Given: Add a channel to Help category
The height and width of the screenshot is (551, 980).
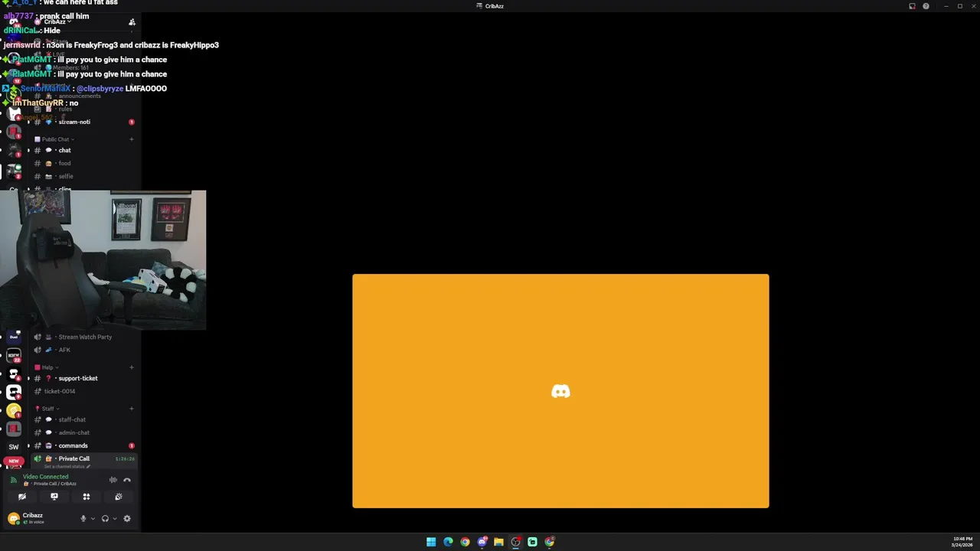Looking at the screenshot, I should pyautogui.click(x=132, y=367).
